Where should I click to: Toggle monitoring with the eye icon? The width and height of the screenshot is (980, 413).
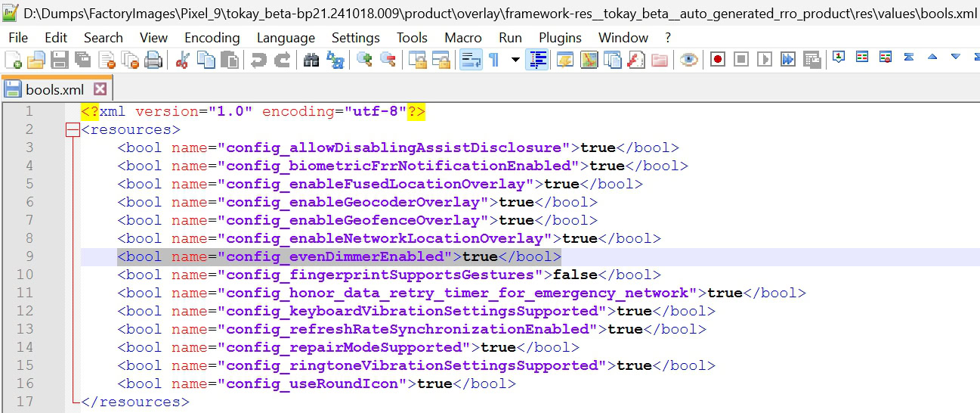[688, 61]
